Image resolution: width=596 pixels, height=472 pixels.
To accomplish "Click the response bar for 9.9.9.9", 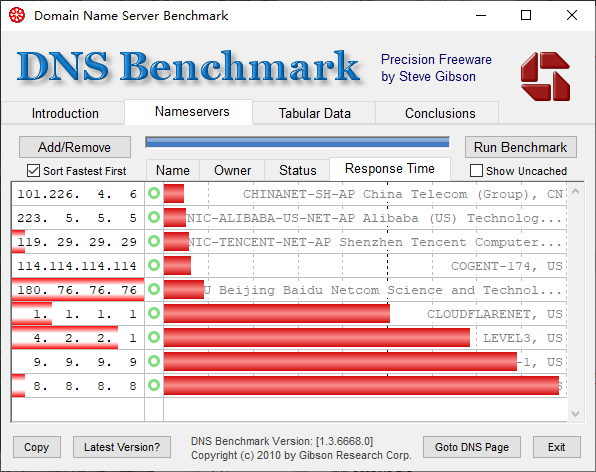I will pyautogui.click(x=341, y=361).
